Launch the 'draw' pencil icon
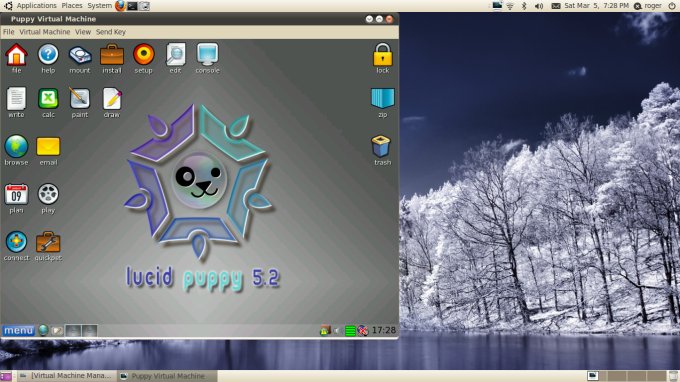Viewport: 680px width, 382px height. click(112, 99)
